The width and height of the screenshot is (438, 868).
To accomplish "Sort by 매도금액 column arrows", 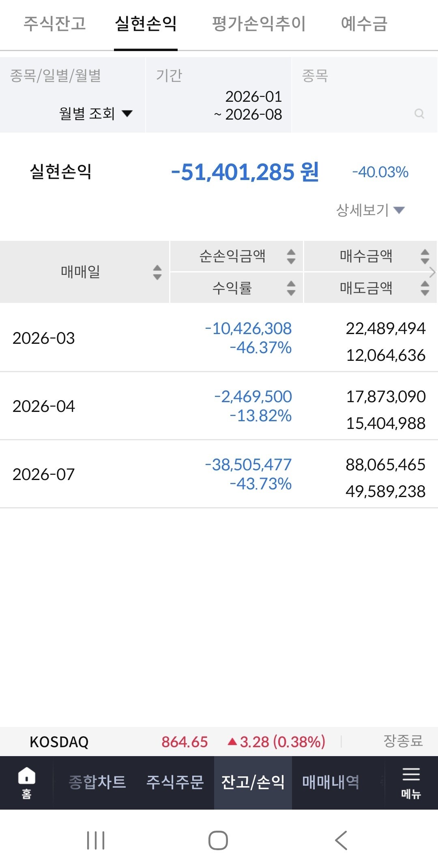I will point(425,288).
